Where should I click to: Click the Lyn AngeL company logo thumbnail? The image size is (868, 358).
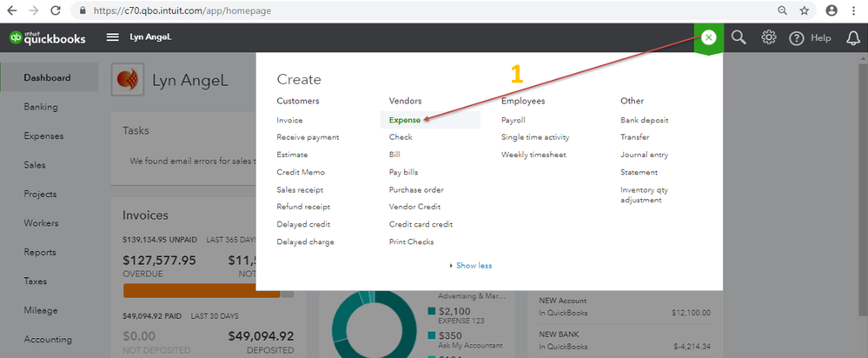pyautogui.click(x=128, y=80)
